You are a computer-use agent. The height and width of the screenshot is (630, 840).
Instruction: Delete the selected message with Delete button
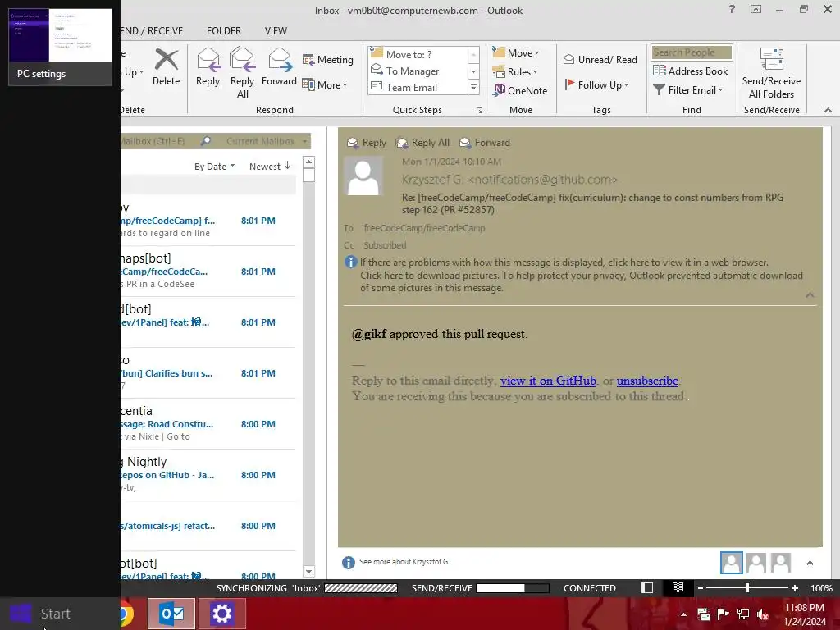(166, 67)
